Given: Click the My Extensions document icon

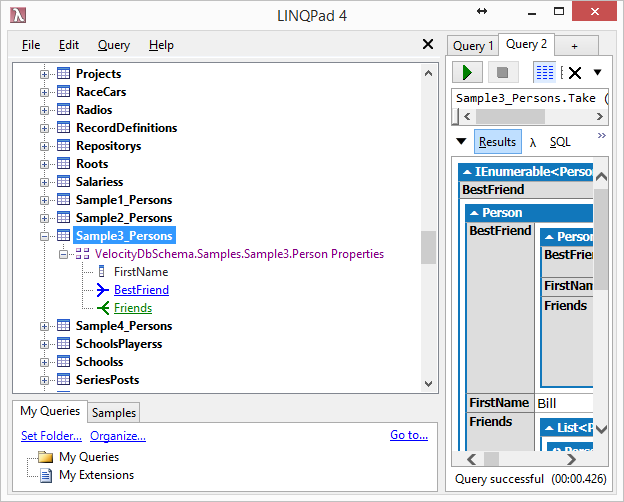Looking at the screenshot, I should (x=46, y=475).
